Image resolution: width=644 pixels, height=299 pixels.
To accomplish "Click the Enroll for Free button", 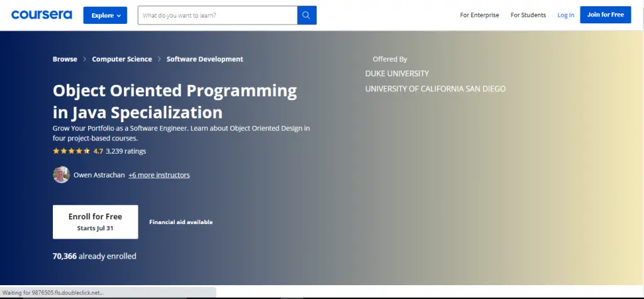I will tap(95, 222).
